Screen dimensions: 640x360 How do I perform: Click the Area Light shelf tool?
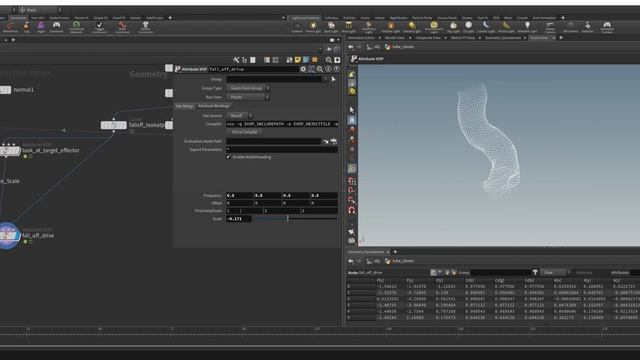point(348,27)
